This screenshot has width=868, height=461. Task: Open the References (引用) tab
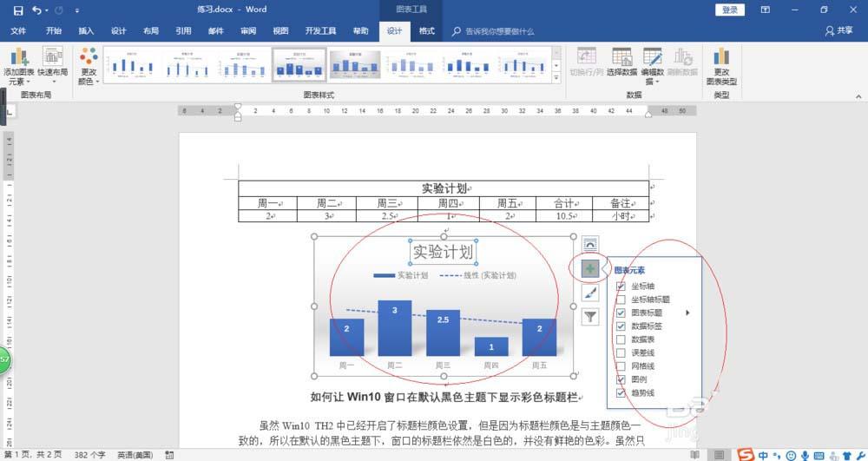183,31
